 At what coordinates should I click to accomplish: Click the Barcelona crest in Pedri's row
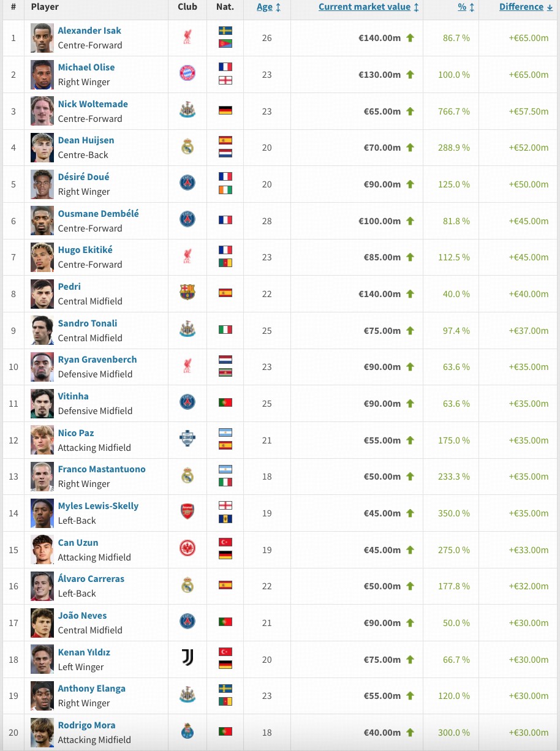(187, 293)
